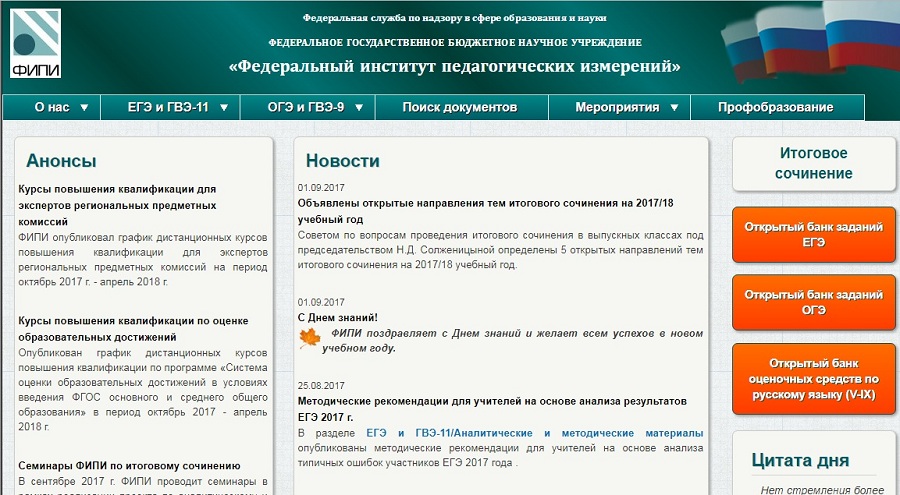Click the Цитата дня heading
This screenshot has height=495, width=900.
pyautogui.click(x=800, y=460)
